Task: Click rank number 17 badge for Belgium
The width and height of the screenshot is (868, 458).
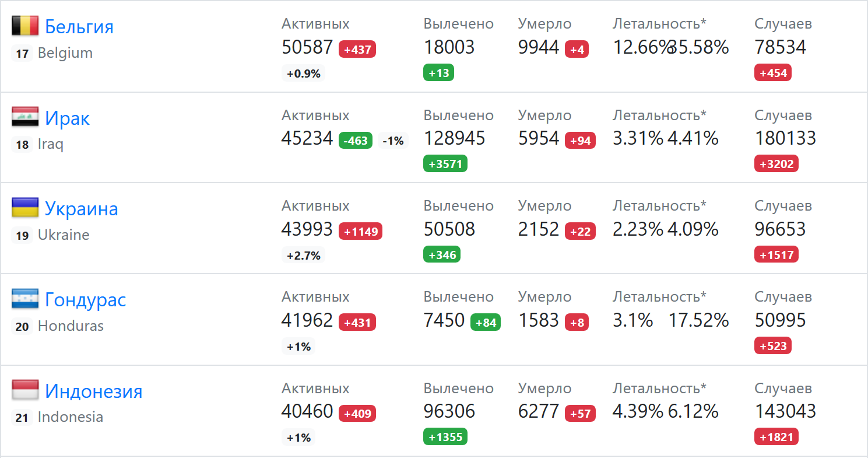Action: 22,54
